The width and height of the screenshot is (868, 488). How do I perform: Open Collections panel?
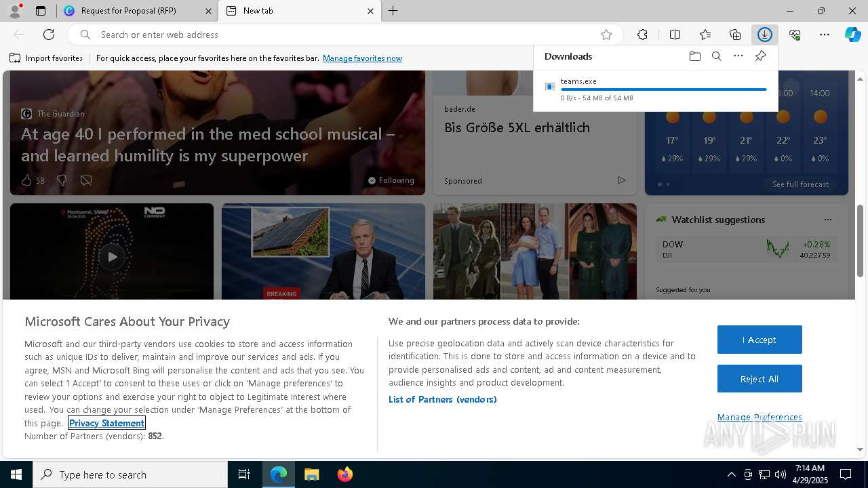(x=735, y=35)
